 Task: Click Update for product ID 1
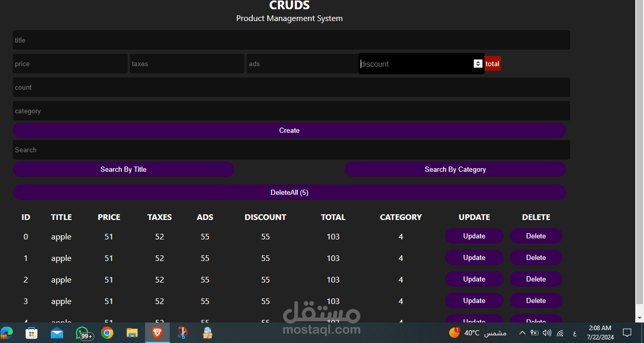tap(474, 257)
